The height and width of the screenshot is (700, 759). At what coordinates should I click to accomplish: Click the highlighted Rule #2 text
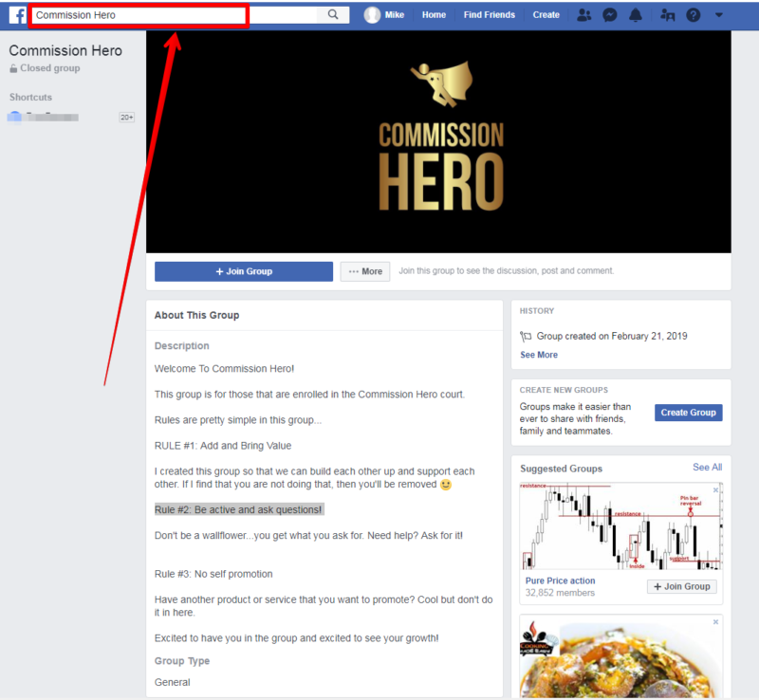[239, 509]
